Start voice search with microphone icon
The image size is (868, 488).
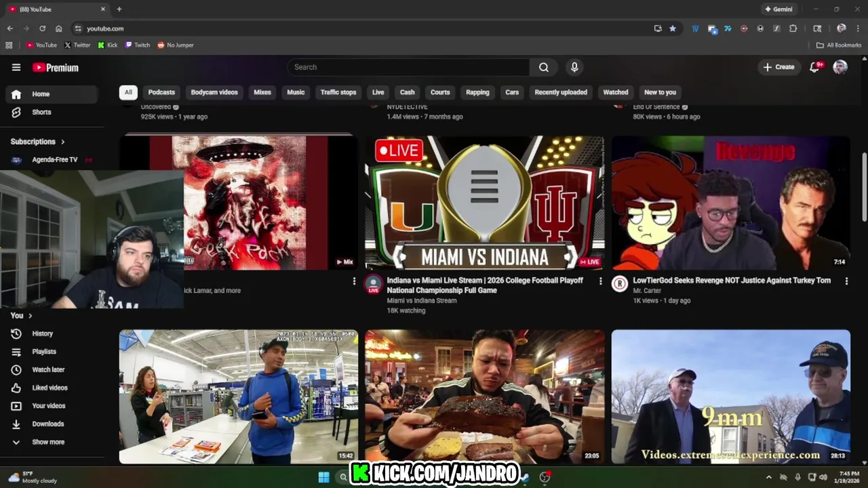[574, 67]
